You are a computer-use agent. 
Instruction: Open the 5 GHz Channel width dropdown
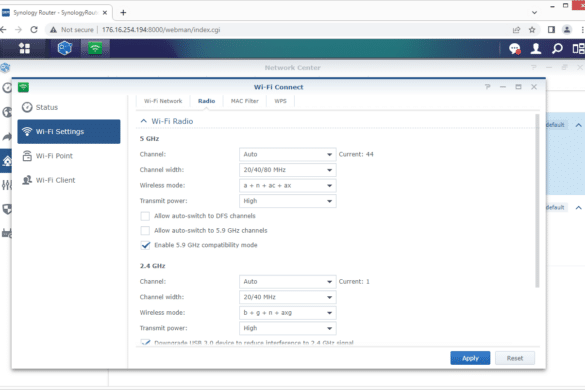[x=288, y=170]
